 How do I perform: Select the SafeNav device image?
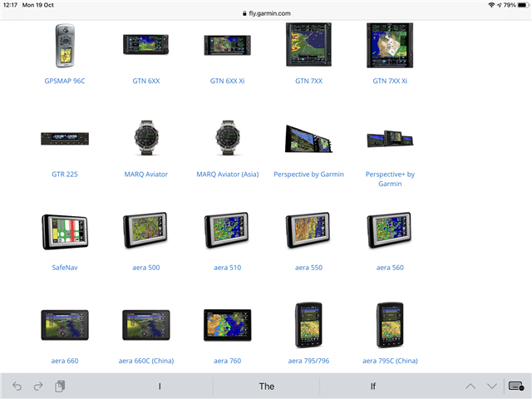click(x=65, y=232)
